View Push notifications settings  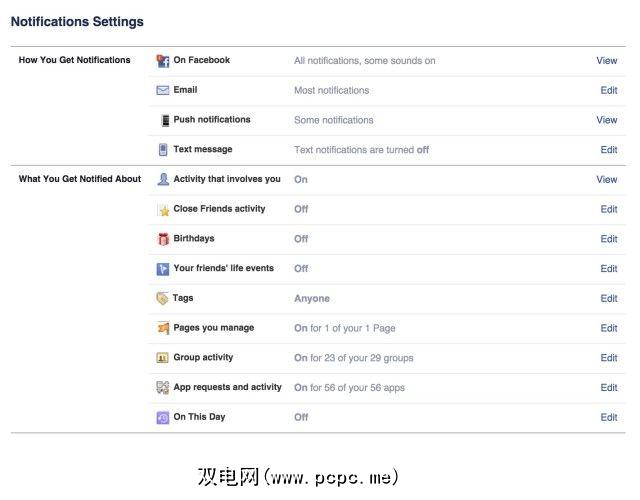pos(607,120)
